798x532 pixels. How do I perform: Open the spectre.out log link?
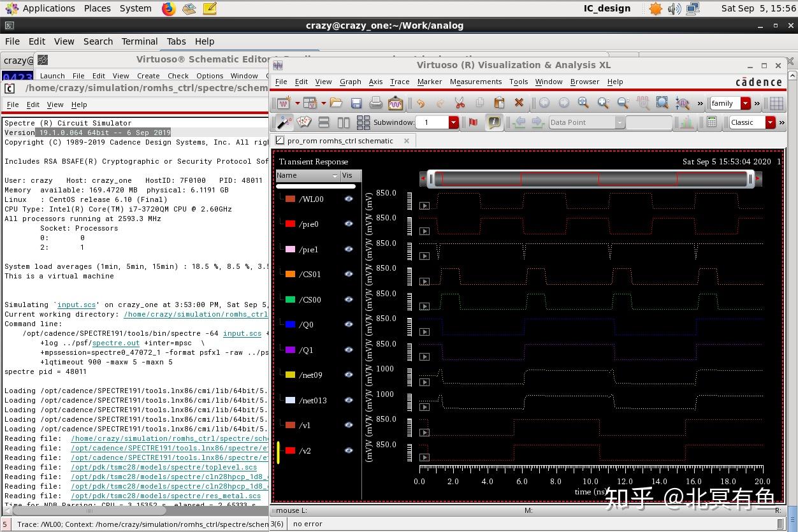[x=115, y=343]
